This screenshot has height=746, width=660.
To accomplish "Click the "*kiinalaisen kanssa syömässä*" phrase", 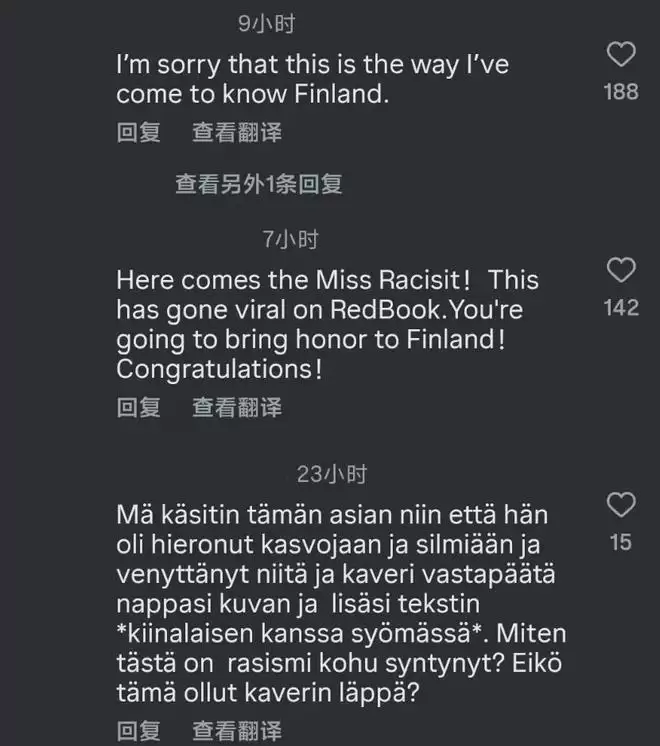I will click(302, 633).
